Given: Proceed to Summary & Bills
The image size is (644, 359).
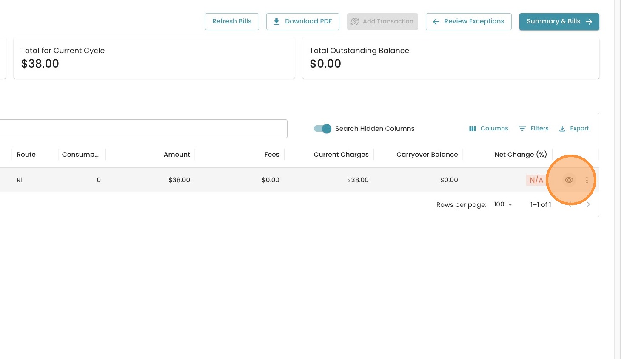Looking at the screenshot, I should point(559,22).
